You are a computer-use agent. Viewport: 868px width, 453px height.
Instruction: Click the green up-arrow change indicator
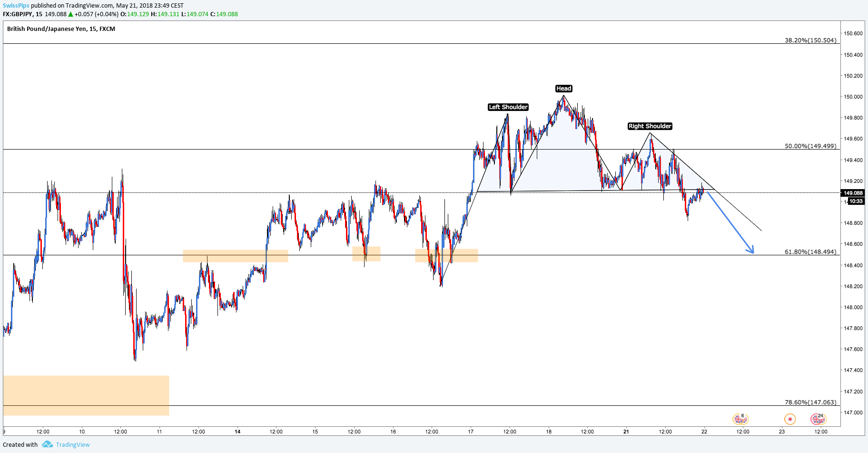click(70, 14)
